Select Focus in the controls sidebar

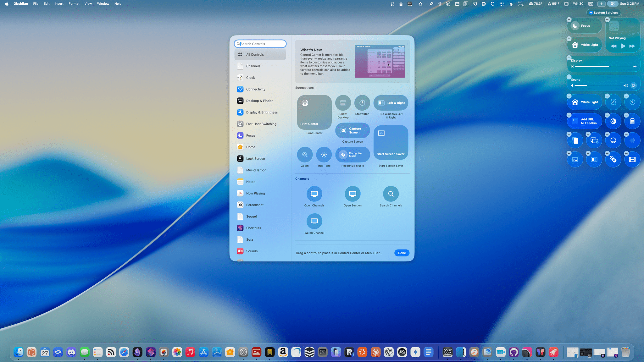coord(260,135)
